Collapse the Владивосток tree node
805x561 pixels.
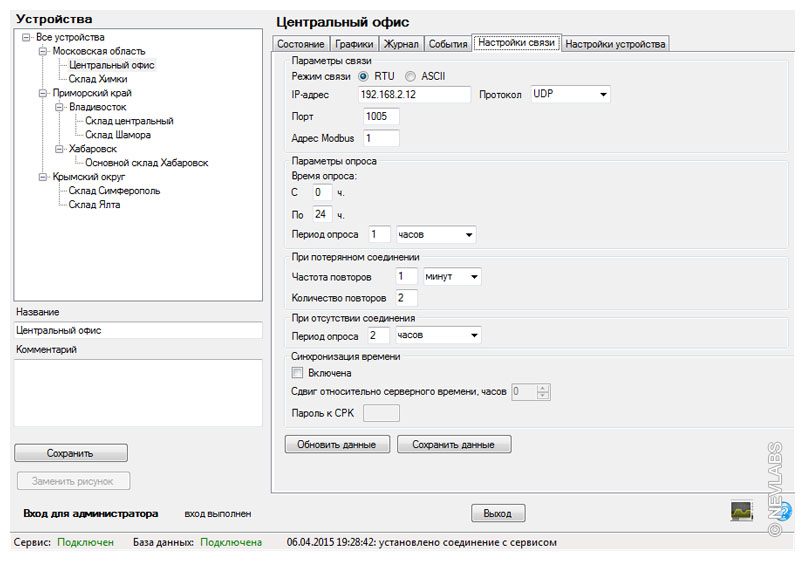(x=59, y=107)
